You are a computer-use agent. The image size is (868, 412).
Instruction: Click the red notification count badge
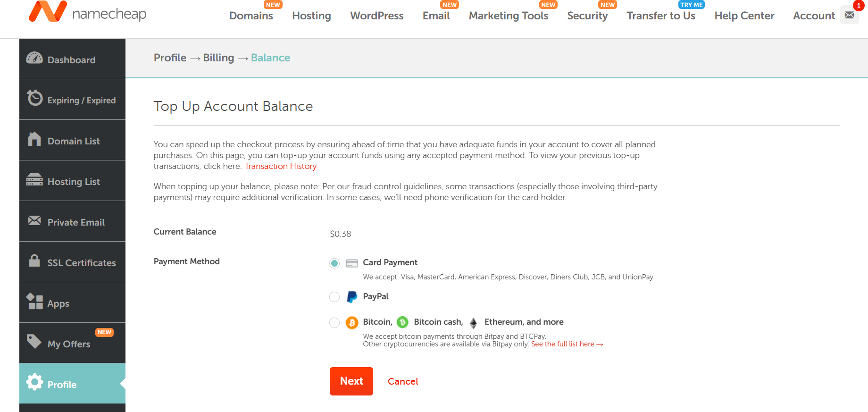click(x=859, y=5)
